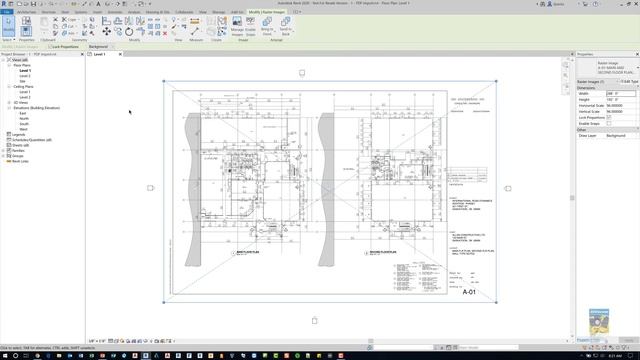
Task: Open the East elevation view
Action: click(22, 113)
